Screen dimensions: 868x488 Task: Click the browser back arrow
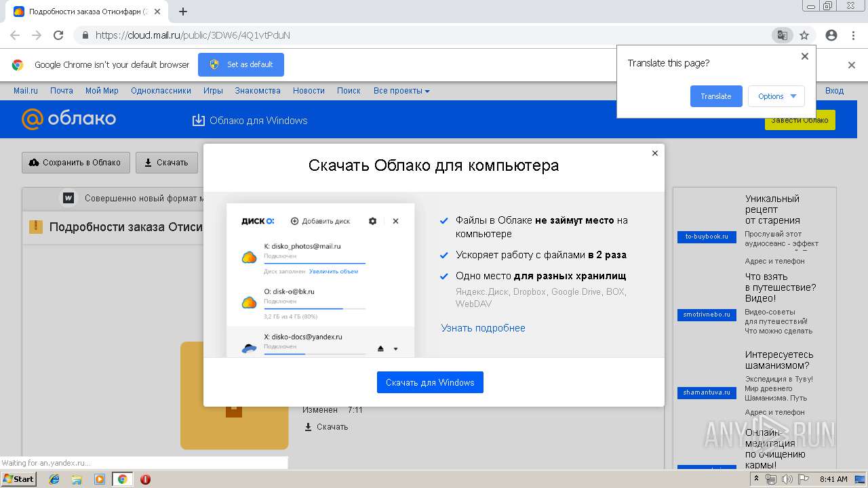pyautogui.click(x=14, y=35)
